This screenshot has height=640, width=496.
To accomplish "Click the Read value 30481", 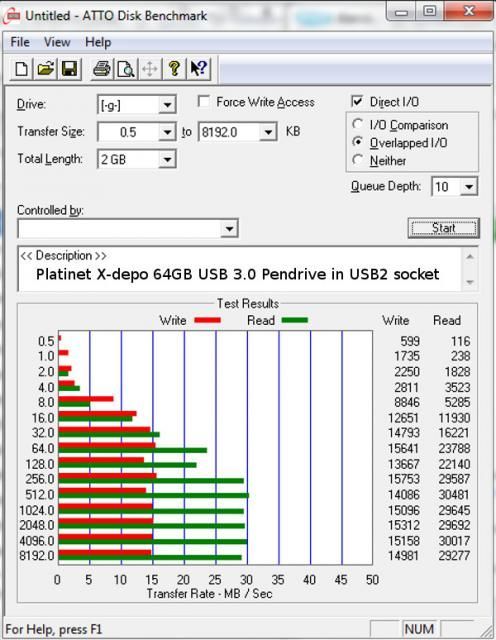I will [454, 494].
